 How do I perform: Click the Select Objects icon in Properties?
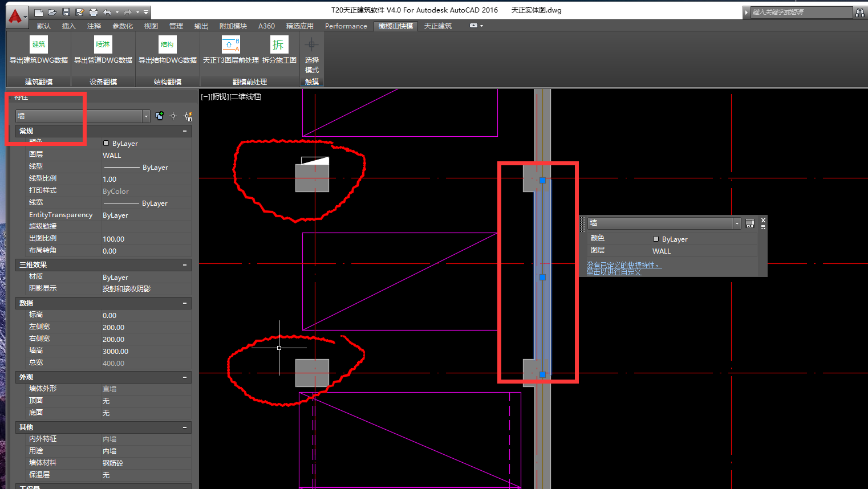[173, 116]
